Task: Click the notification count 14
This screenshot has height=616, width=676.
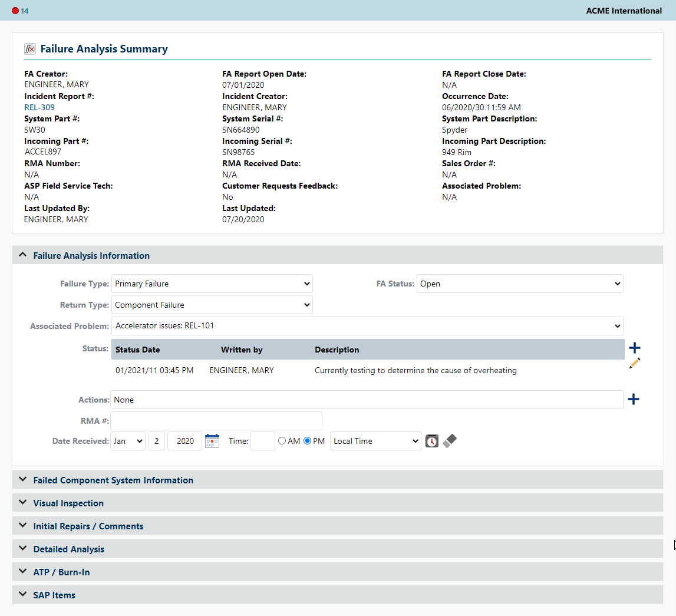Action: [x=25, y=11]
